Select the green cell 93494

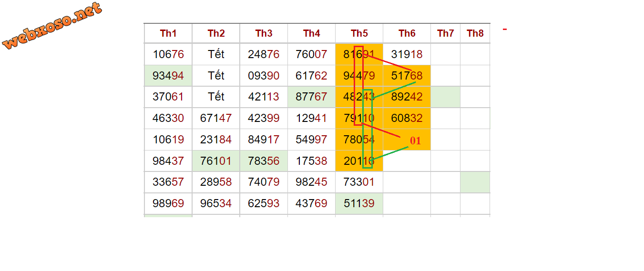click(168, 76)
